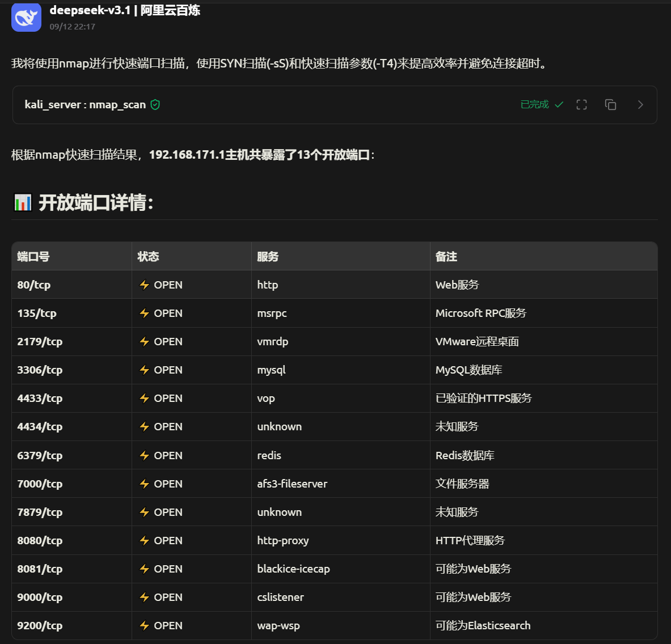Click the lightning icon in 8080/tcp row
The height and width of the screenshot is (644, 671).
coord(144,540)
